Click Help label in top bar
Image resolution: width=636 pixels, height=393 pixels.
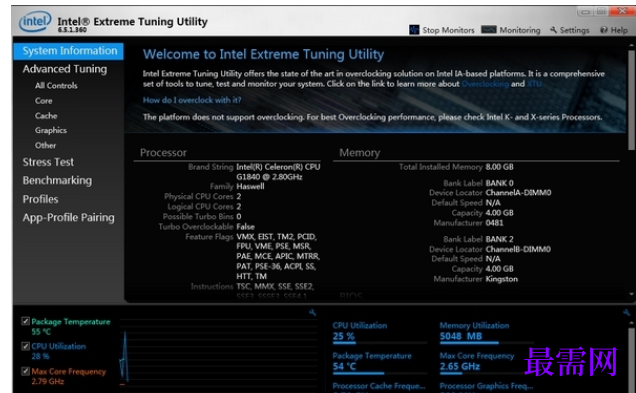click(619, 30)
